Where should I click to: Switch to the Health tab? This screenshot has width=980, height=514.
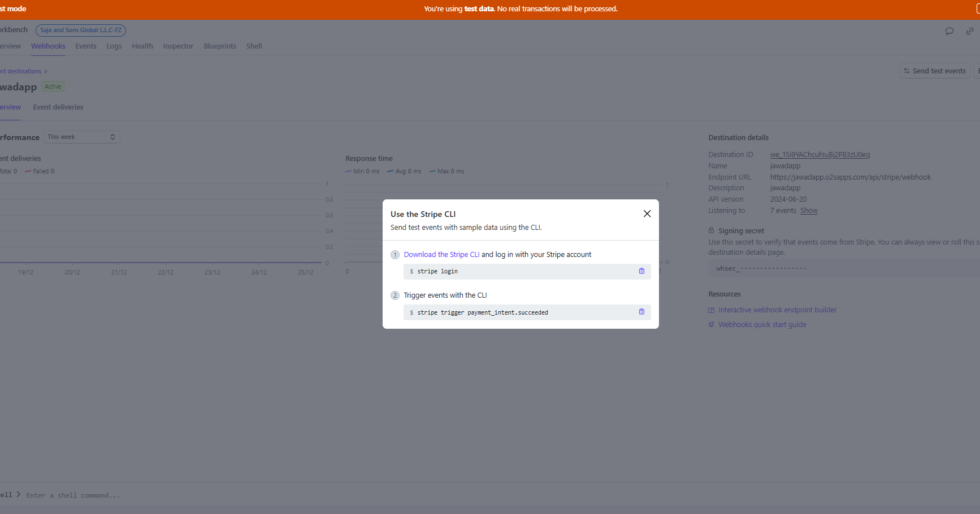(142, 46)
